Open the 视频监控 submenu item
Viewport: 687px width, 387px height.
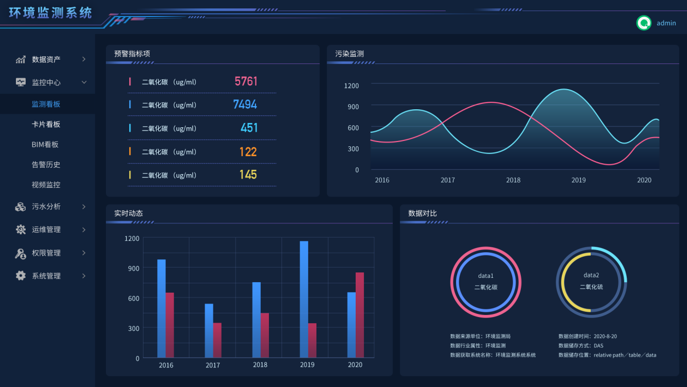[x=46, y=185]
